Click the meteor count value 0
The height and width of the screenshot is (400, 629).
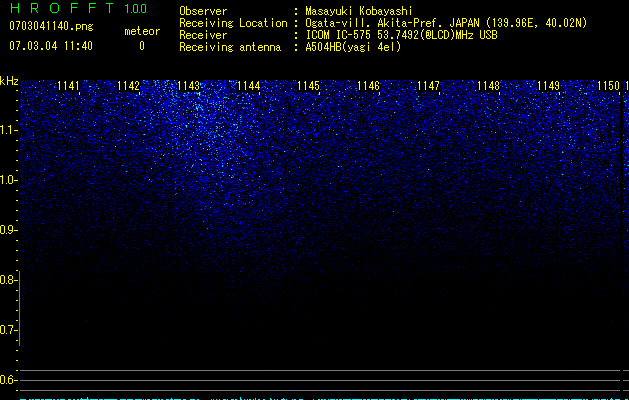[x=142, y=46]
